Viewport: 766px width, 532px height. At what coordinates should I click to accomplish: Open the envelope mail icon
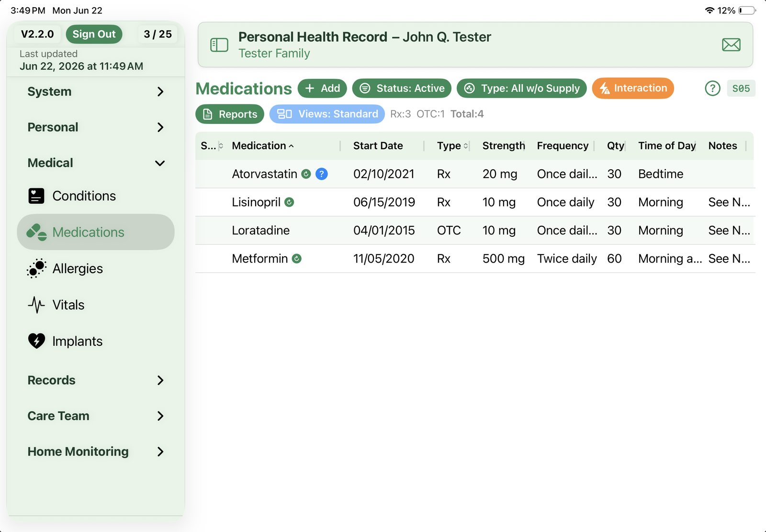pyautogui.click(x=731, y=45)
